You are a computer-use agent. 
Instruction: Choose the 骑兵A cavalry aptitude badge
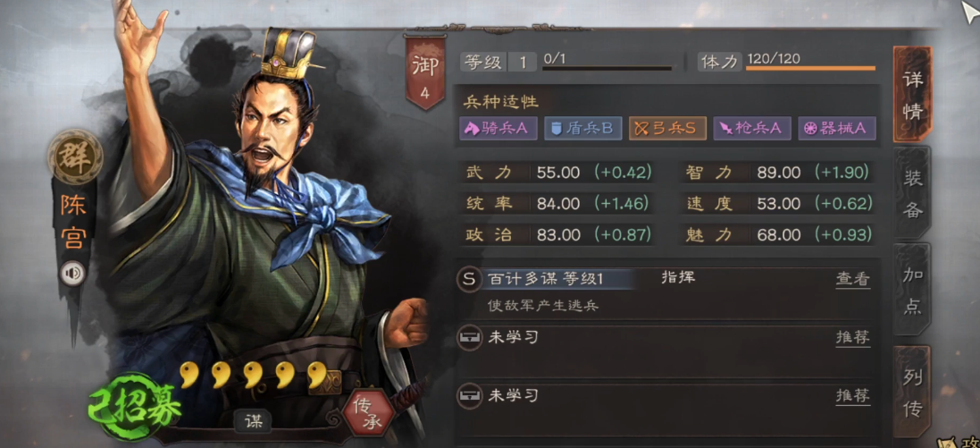click(498, 128)
